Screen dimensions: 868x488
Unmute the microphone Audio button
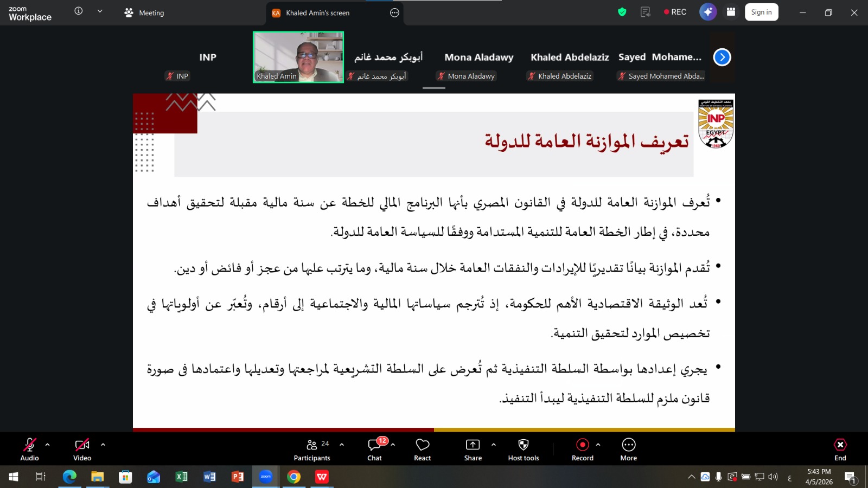[x=29, y=450]
